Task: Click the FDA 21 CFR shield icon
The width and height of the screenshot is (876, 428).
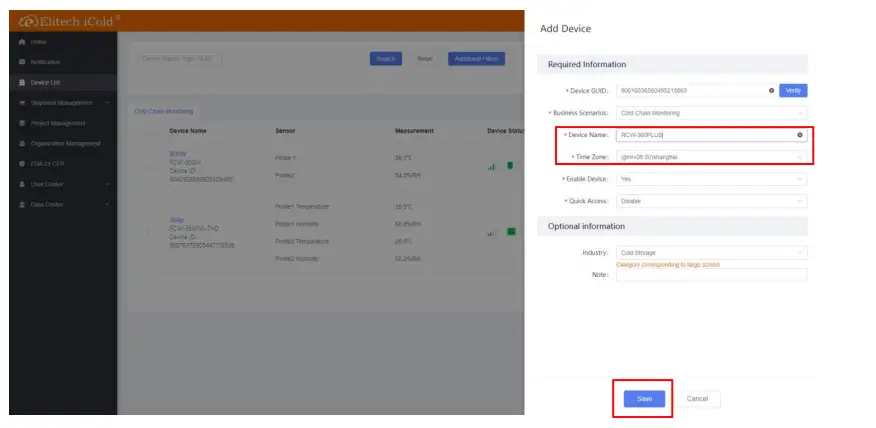Action: pos(22,164)
